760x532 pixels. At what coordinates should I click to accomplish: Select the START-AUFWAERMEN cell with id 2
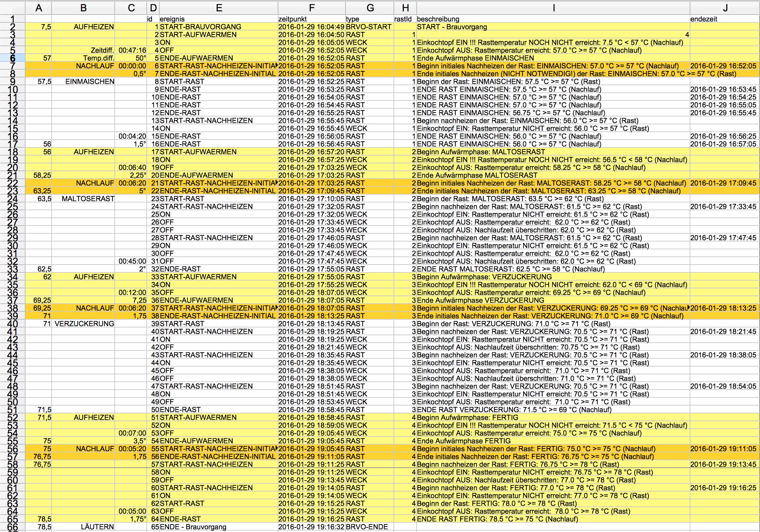[219, 34]
